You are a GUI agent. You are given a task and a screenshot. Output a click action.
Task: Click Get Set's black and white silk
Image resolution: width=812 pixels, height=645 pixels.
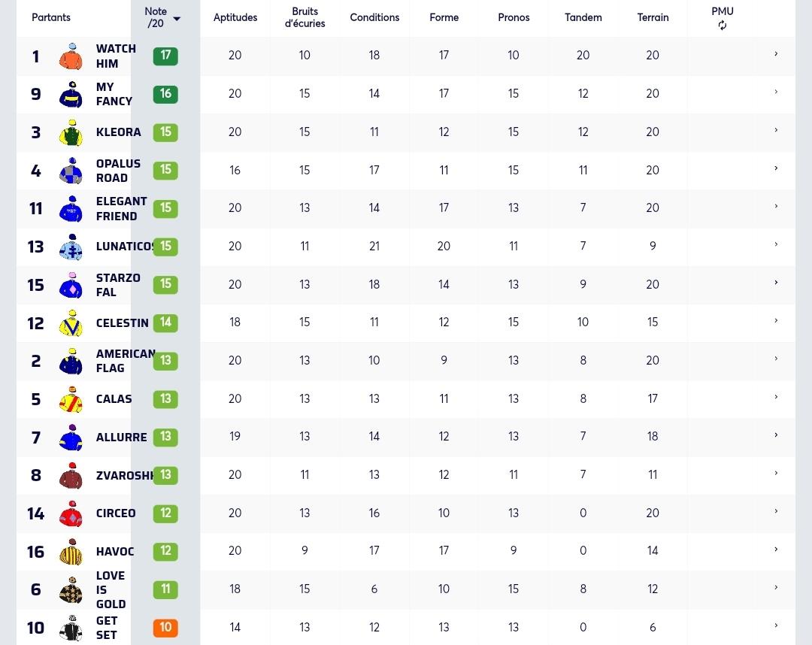[71, 628]
